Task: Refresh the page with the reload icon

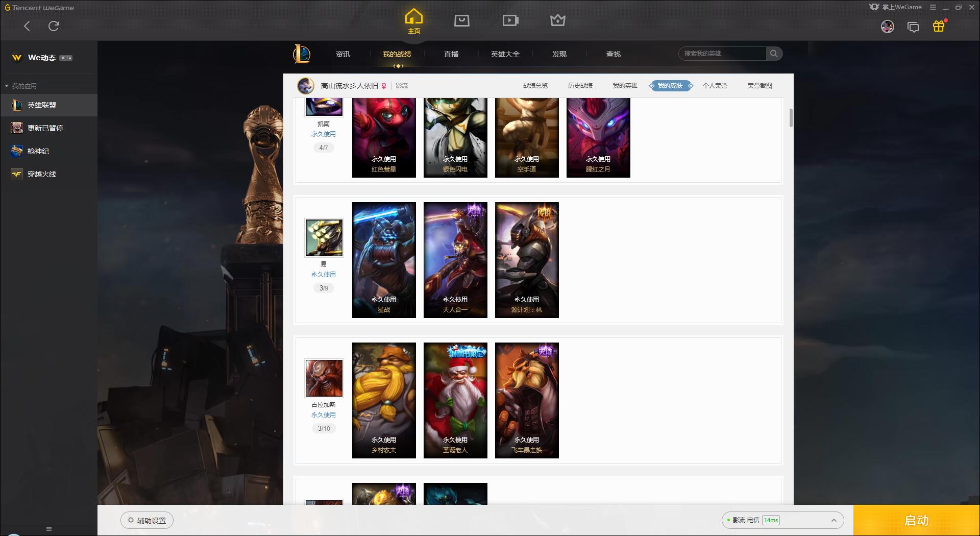Action: [54, 26]
